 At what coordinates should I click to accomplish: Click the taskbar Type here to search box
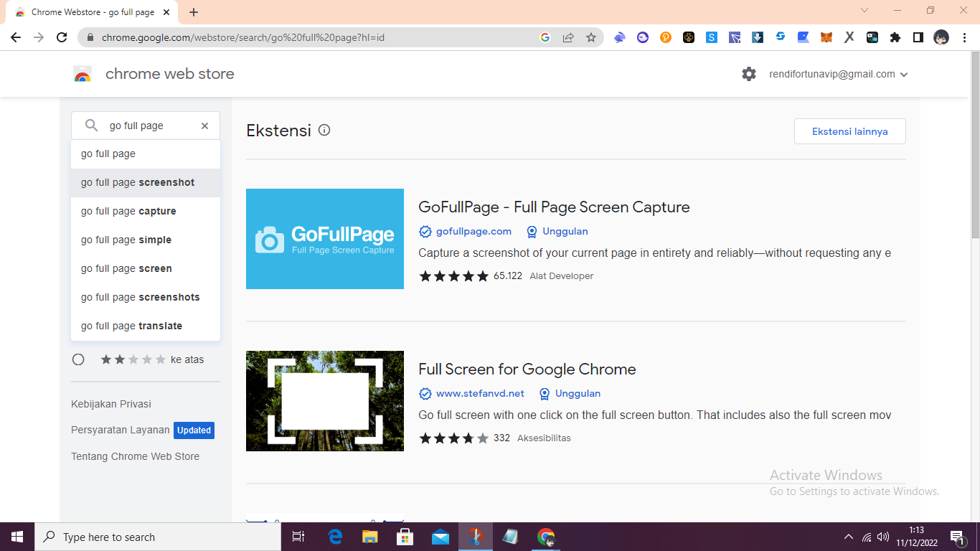tap(158, 537)
